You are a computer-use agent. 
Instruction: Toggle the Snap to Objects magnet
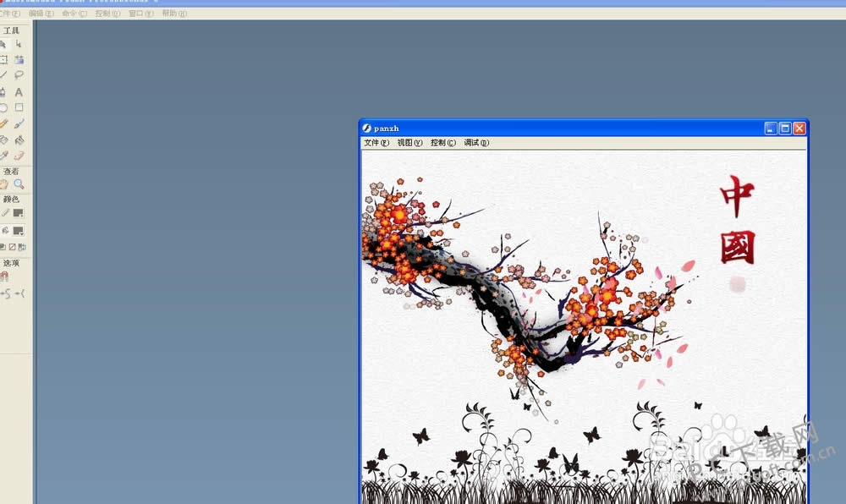[3, 276]
